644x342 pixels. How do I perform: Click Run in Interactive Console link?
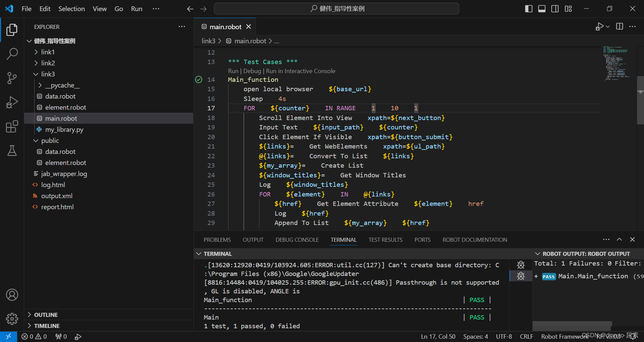(x=301, y=71)
